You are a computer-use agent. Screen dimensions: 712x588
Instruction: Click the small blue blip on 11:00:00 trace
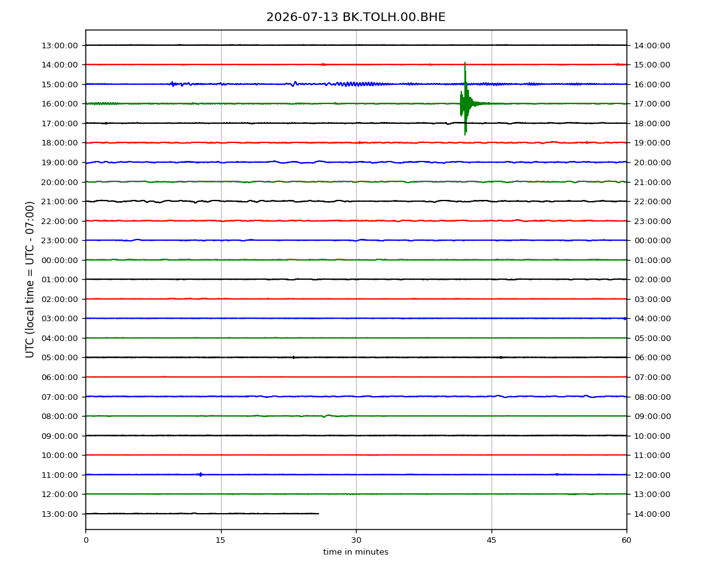200,475
